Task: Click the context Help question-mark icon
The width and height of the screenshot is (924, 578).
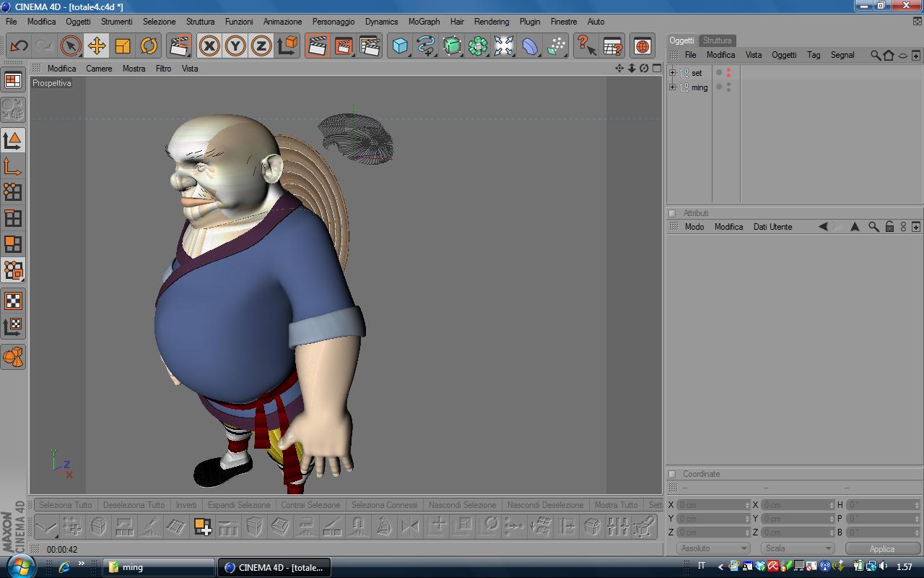Action: [587, 46]
